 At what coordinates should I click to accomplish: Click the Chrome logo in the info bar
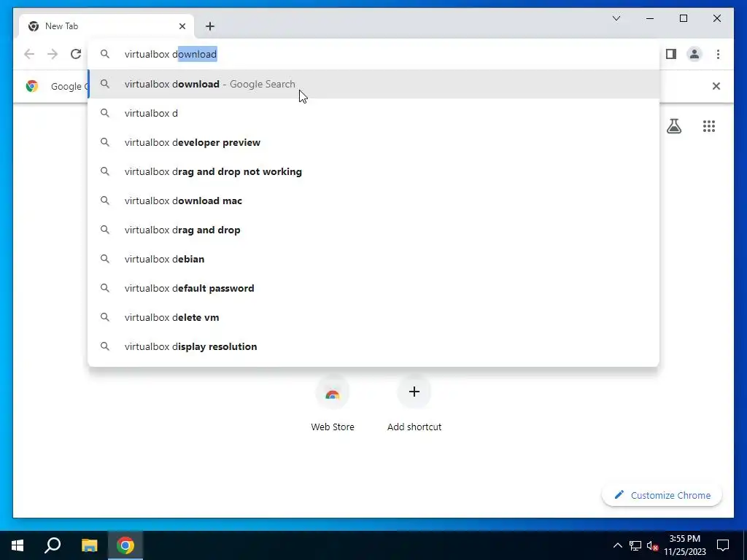[32, 86]
